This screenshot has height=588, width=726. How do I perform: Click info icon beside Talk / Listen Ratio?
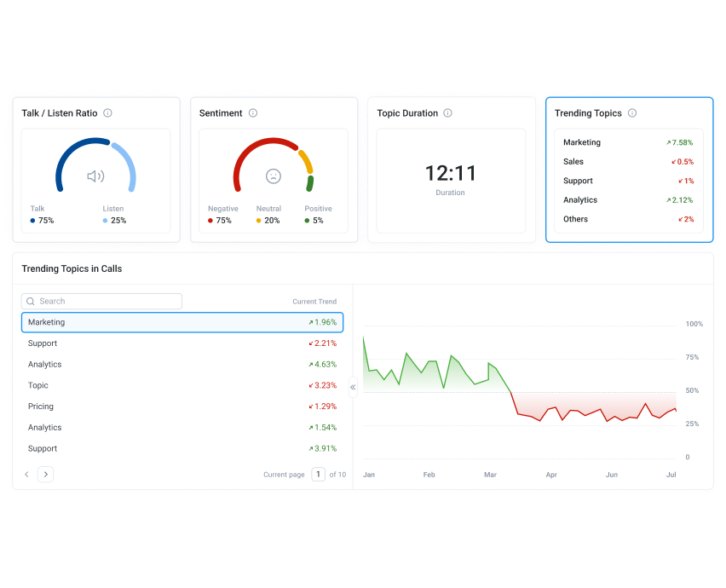pos(107,113)
